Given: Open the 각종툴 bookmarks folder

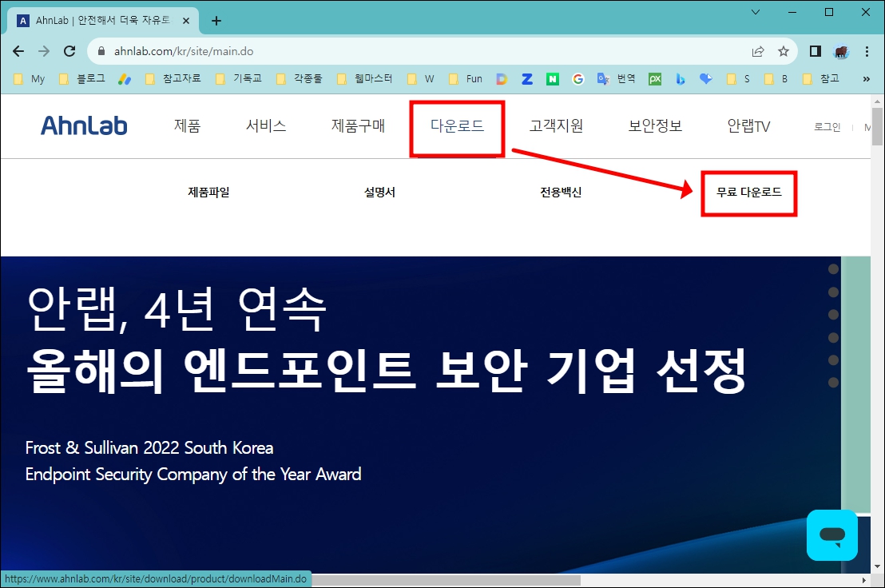Looking at the screenshot, I should (300, 79).
